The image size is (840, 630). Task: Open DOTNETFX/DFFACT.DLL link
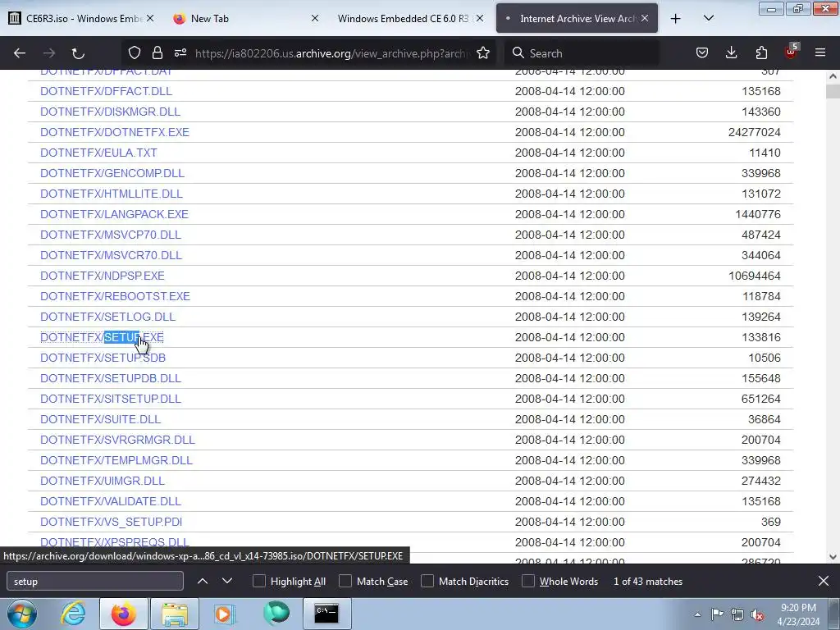tap(106, 91)
